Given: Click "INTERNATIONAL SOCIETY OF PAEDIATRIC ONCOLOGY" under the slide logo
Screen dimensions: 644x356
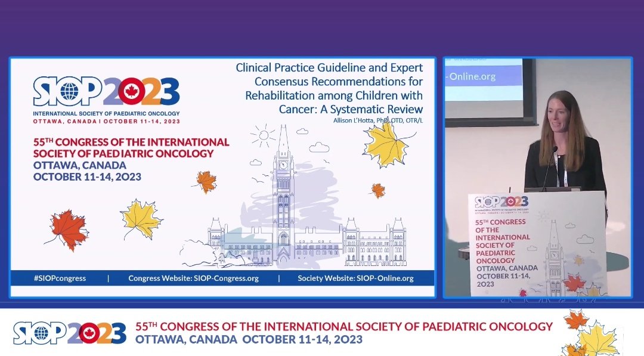Looking at the screenshot, I should point(106,113).
